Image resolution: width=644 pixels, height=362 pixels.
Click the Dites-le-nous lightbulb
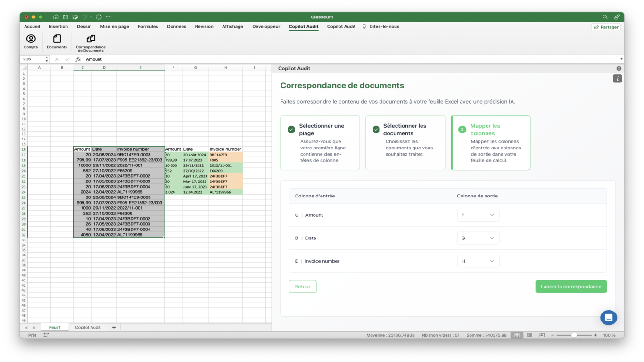(x=364, y=27)
